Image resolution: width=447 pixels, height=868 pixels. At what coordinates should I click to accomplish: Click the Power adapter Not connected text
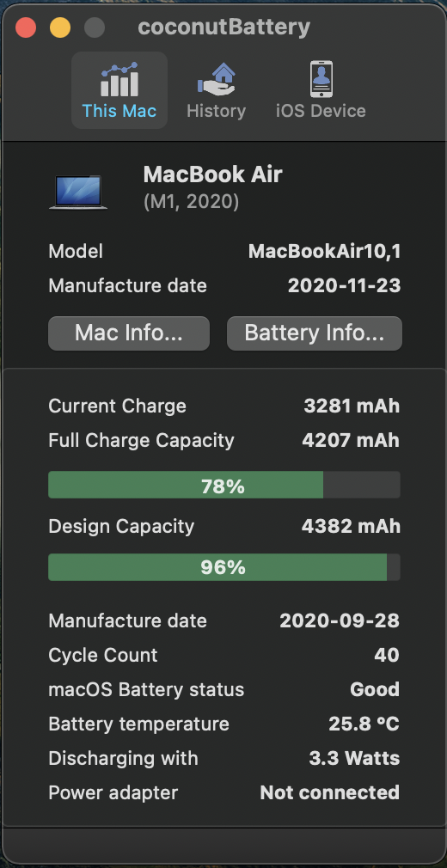[x=329, y=792]
